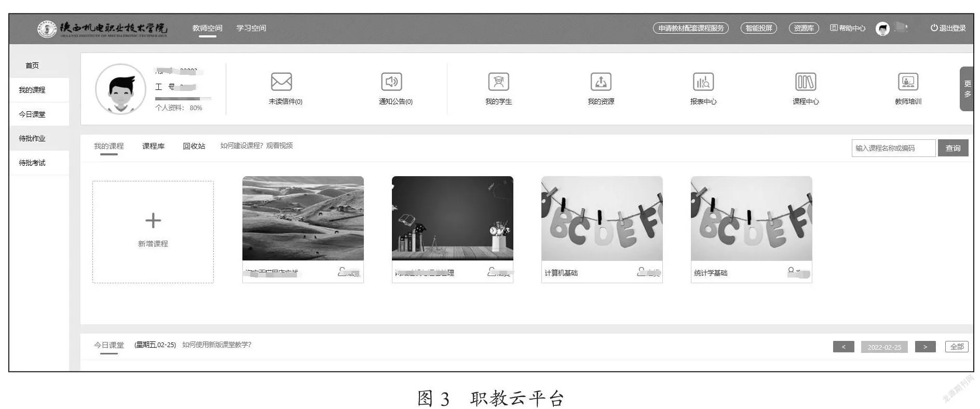Open the 教师培训 icon
This screenshot has width=980, height=409.
tap(908, 82)
